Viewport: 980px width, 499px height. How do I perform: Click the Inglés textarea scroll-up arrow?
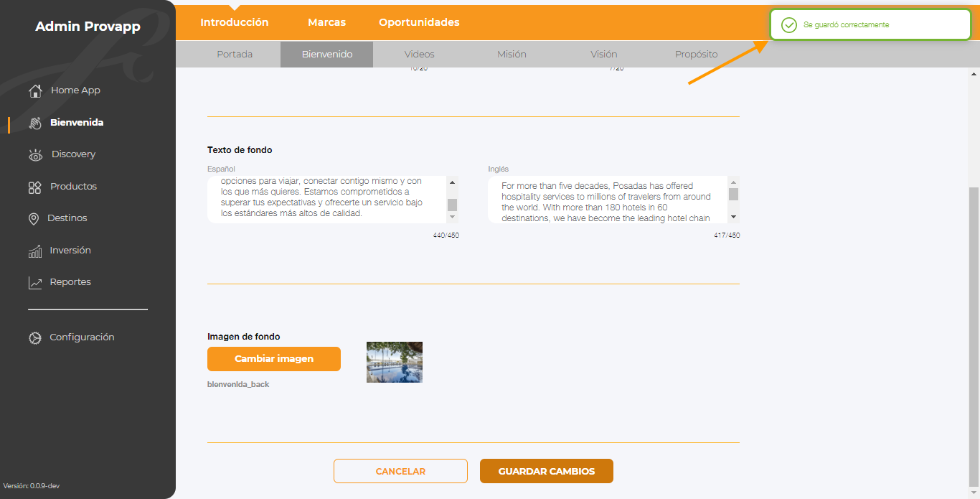(x=733, y=182)
